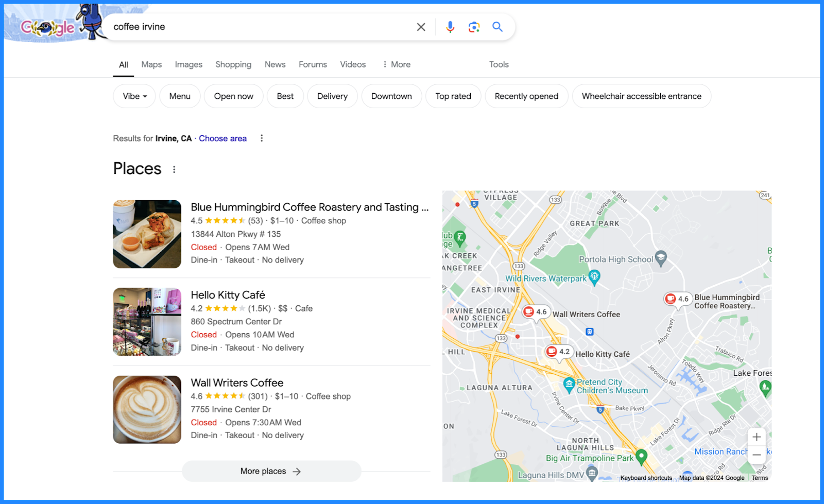This screenshot has width=824, height=504.
Task: Click Big Air Trampoline Park marker
Action: point(641,456)
